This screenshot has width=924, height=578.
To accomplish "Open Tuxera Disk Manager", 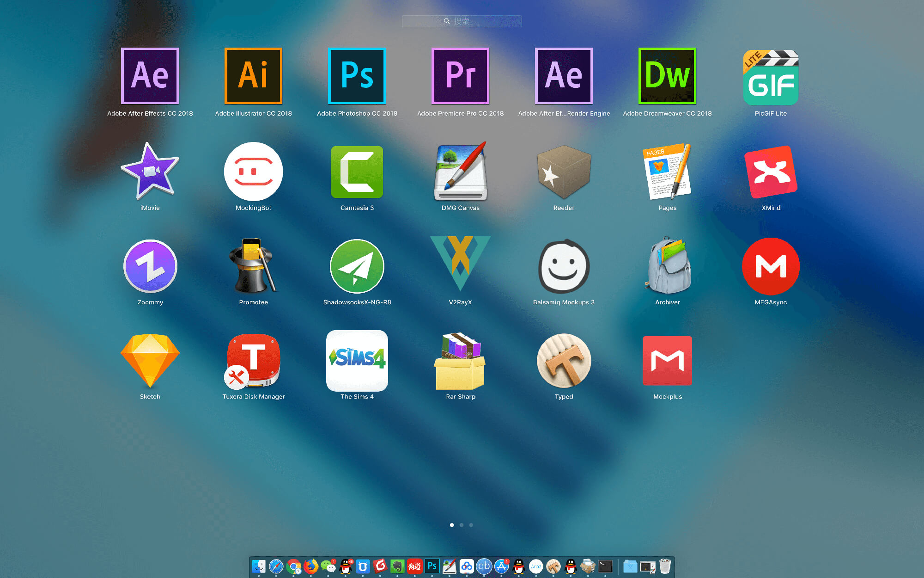I will click(x=253, y=361).
